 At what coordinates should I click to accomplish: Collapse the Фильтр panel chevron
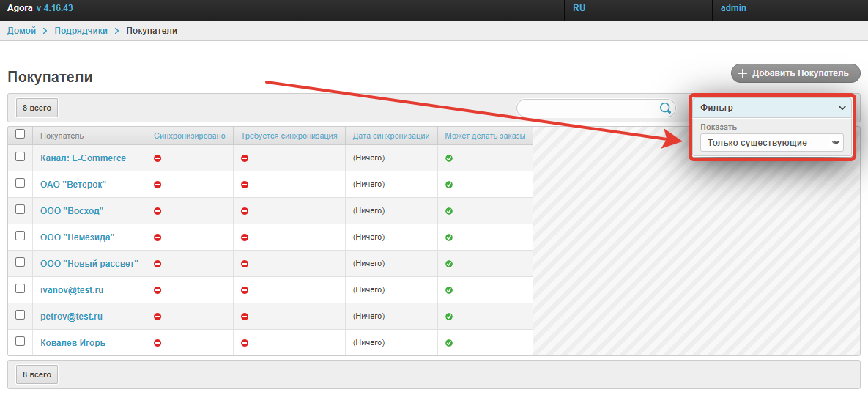click(842, 108)
